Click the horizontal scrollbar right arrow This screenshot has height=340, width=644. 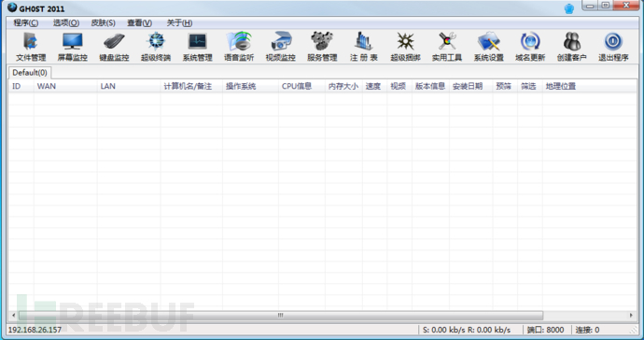(632, 316)
